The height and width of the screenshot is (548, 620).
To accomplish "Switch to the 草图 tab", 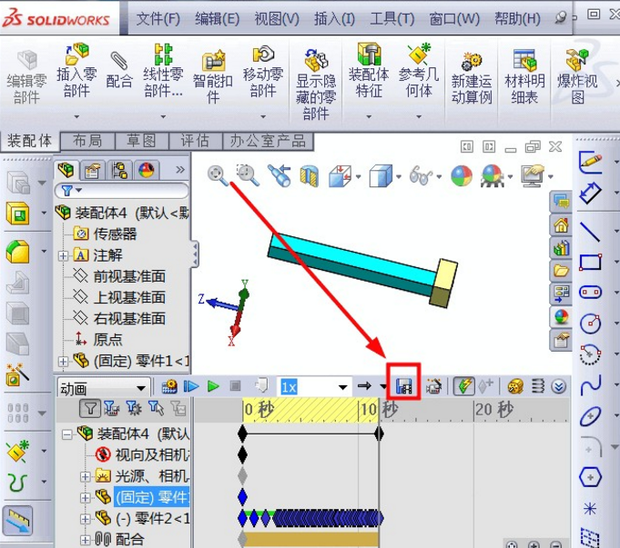I will [142, 141].
